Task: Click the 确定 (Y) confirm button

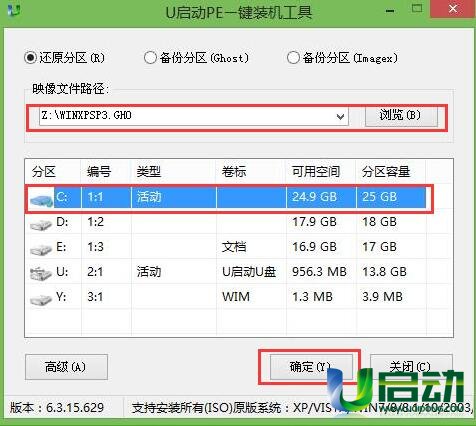Action: pos(311,367)
